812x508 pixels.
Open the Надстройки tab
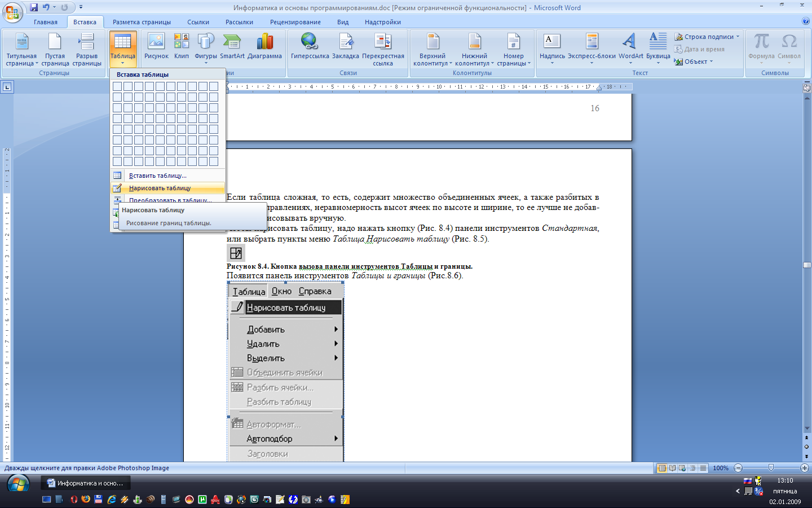tap(382, 22)
